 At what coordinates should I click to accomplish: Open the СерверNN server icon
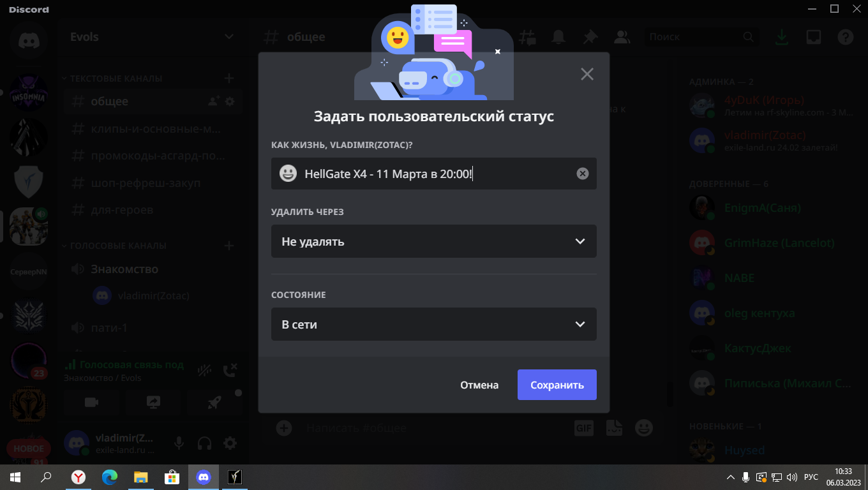point(29,271)
